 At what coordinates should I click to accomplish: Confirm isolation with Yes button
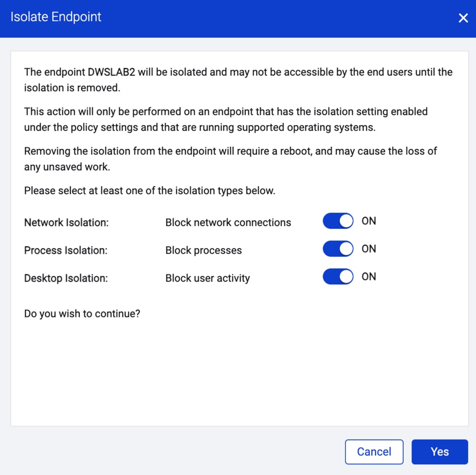coord(439,452)
